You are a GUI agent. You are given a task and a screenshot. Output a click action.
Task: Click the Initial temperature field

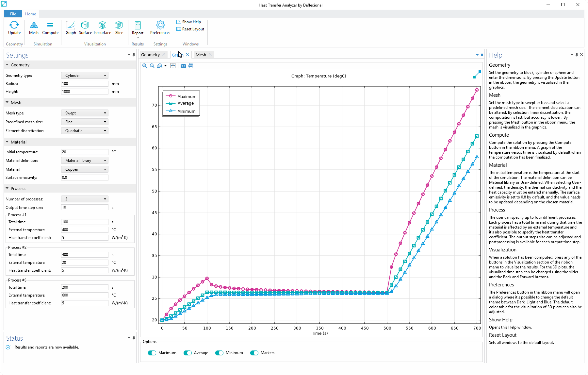(85, 152)
